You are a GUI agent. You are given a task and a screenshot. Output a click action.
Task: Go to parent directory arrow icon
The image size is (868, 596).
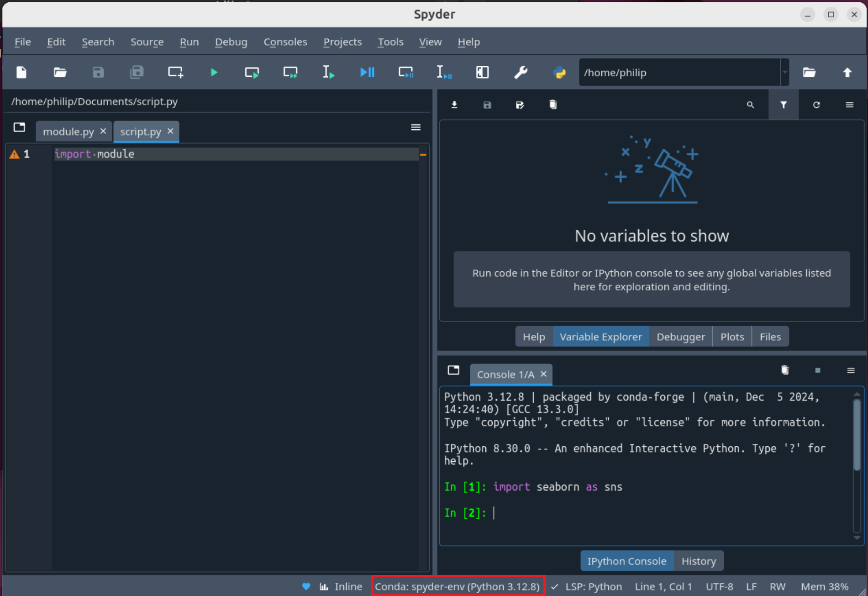(847, 72)
